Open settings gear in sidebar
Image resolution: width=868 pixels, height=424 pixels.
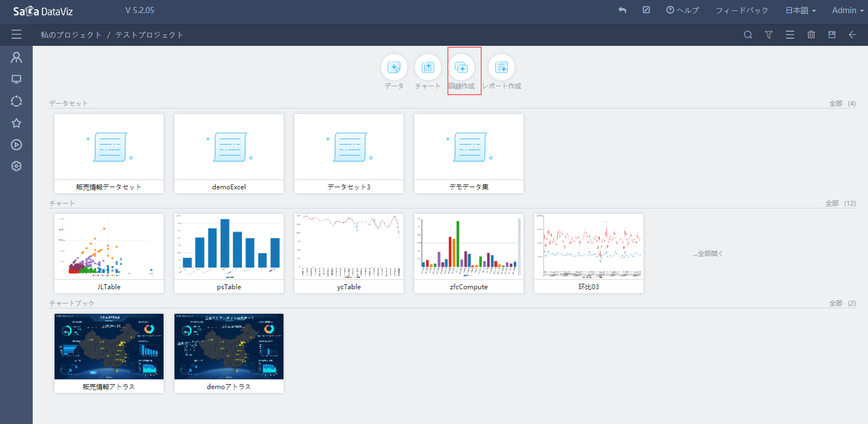coord(16,166)
